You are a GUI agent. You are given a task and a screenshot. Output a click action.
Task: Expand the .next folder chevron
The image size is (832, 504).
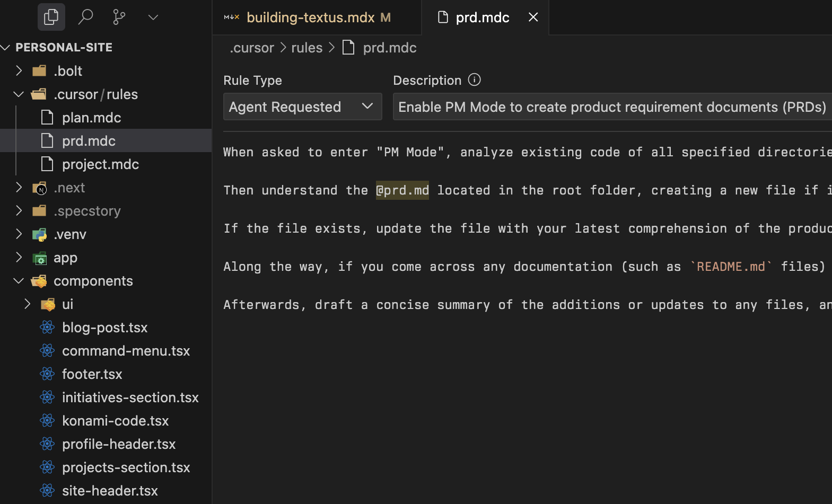coord(19,187)
